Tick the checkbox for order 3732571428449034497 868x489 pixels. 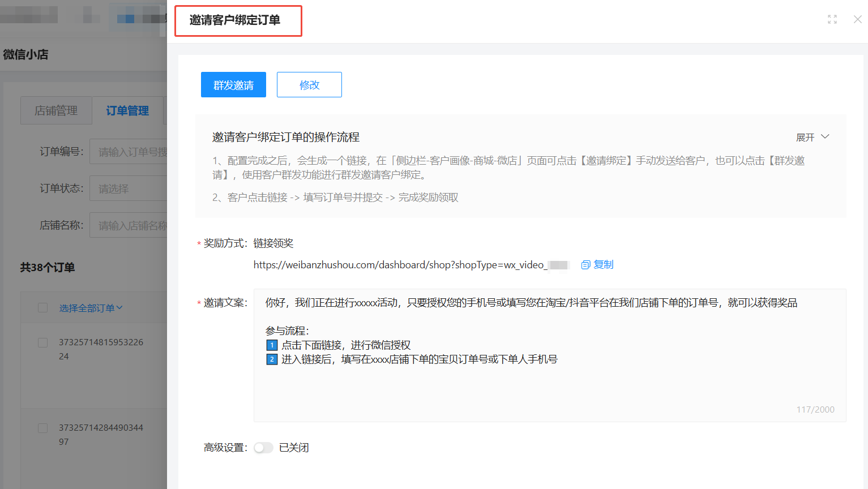pos(42,428)
